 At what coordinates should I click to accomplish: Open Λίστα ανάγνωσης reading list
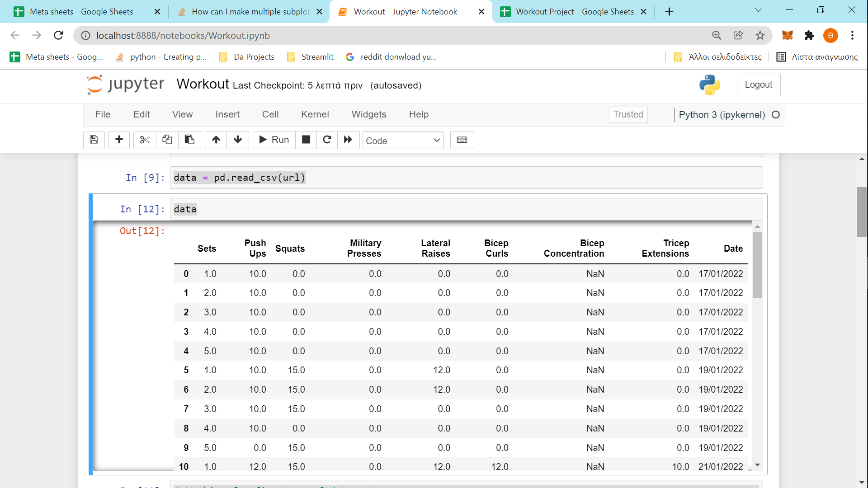817,57
